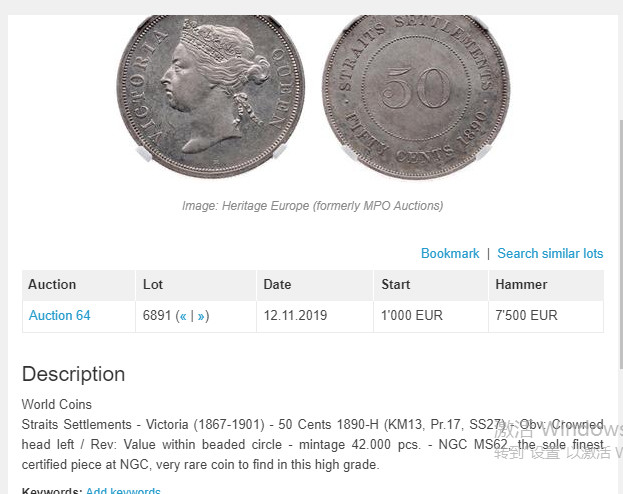Click the 12.11.2019 date cell
The width and height of the screenshot is (623, 494).
click(x=315, y=316)
